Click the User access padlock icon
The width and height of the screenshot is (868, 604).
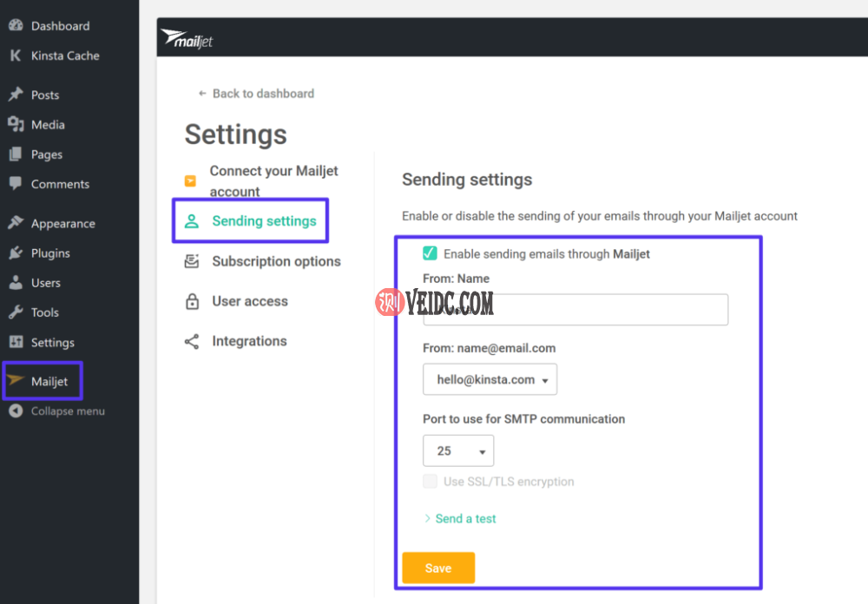click(x=192, y=302)
